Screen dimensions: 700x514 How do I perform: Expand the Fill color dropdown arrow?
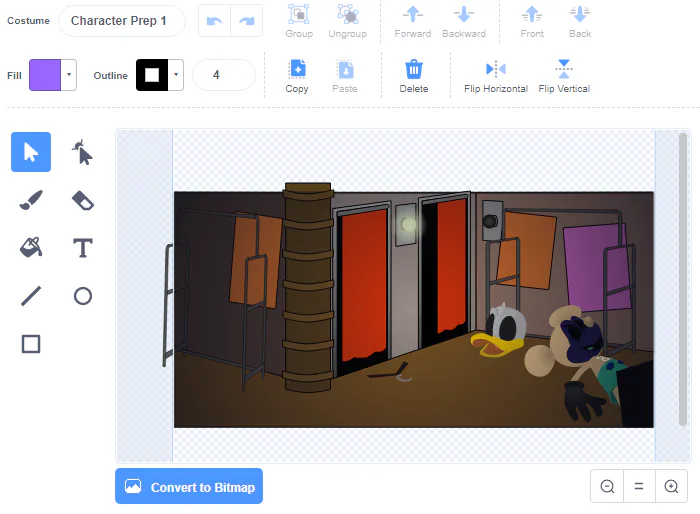(x=69, y=75)
